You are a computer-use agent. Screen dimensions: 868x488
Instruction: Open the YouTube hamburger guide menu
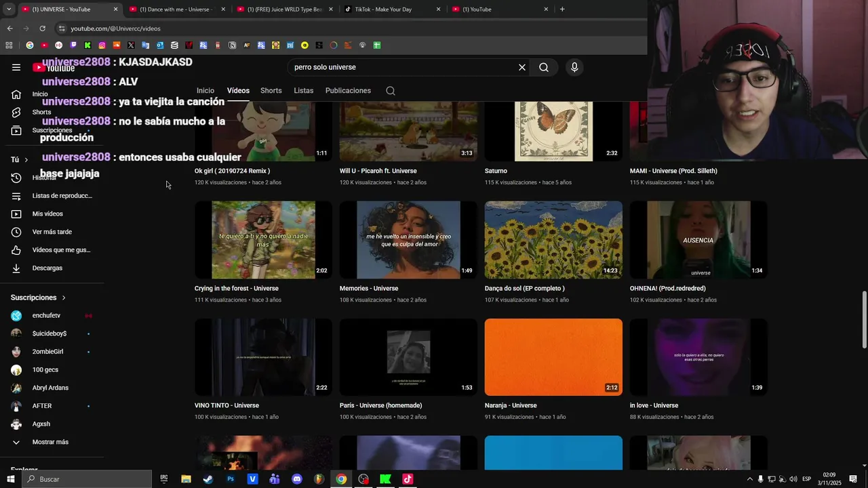[16, 67]
